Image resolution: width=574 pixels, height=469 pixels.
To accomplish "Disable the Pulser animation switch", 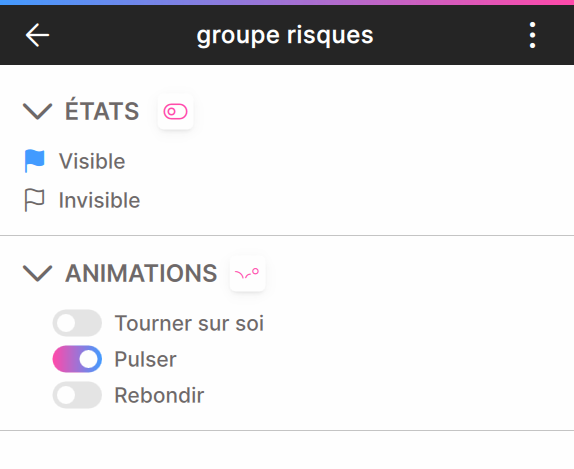I will (77, 359).
